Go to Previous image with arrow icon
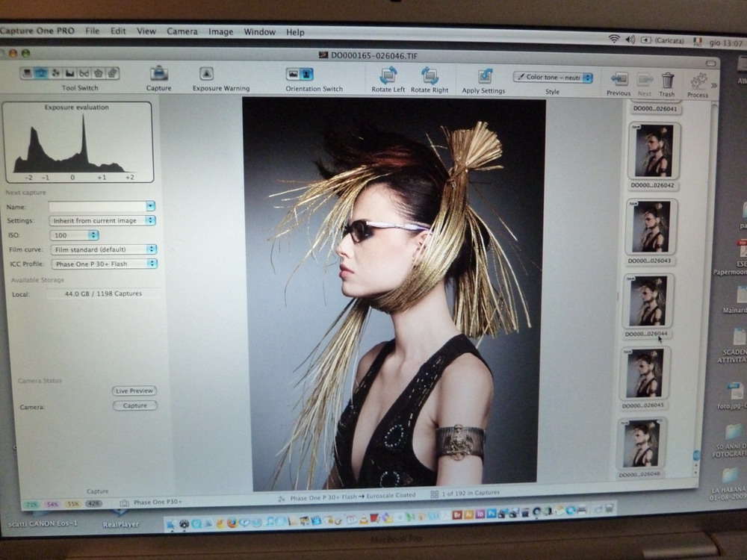Screen dimensions: 747x560 pyautogui.click(x=619, y=79)
